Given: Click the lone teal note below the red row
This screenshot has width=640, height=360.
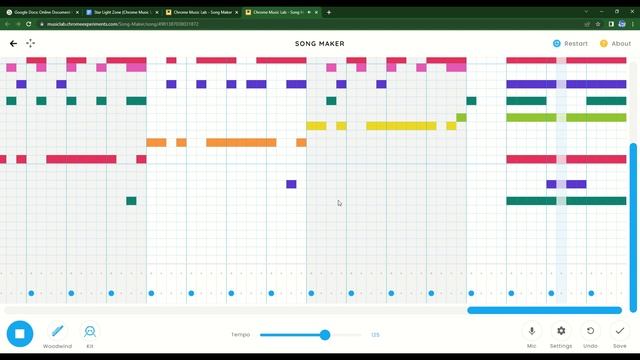Looking at the screenshot, I should click(131, 201).
